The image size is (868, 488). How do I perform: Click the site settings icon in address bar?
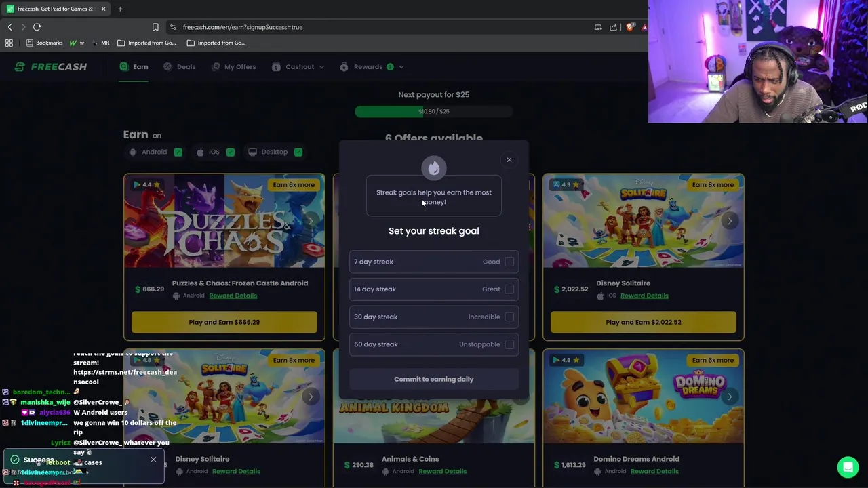tap(173, 27)
